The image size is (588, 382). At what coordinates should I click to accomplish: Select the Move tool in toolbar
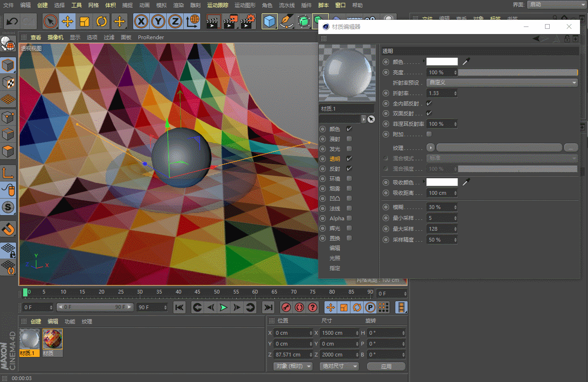(68, 21)
